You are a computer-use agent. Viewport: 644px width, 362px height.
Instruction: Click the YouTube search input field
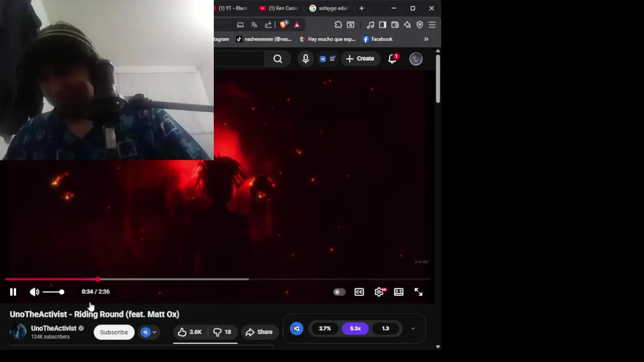(x=239, y=59)
